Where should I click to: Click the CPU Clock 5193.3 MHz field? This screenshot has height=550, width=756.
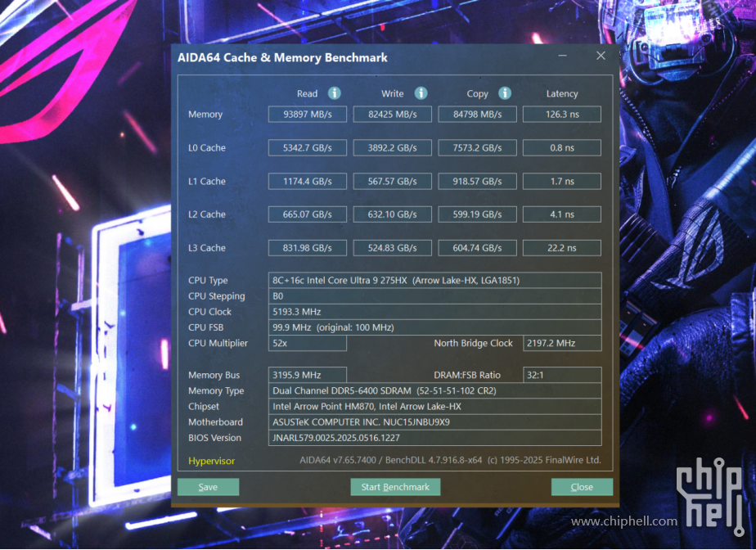click(435, 312)
